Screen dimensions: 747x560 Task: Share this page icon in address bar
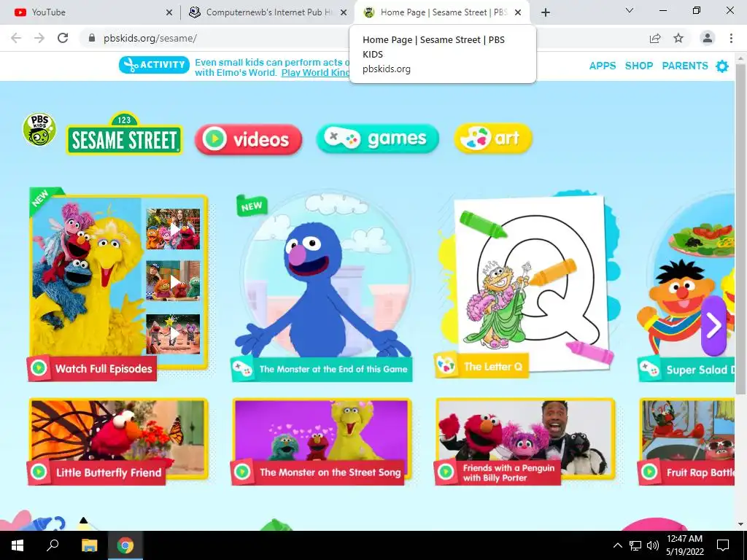(655, 38)
